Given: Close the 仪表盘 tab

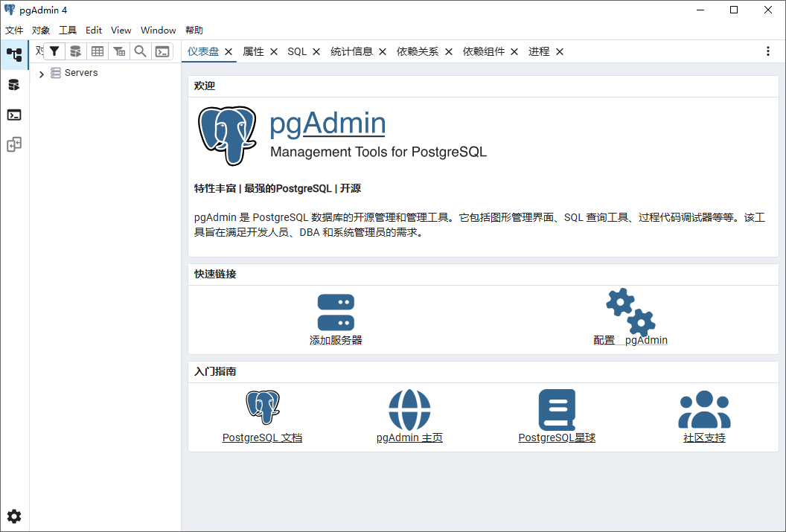Looking at the screenshot, I should tap(229, 51).
